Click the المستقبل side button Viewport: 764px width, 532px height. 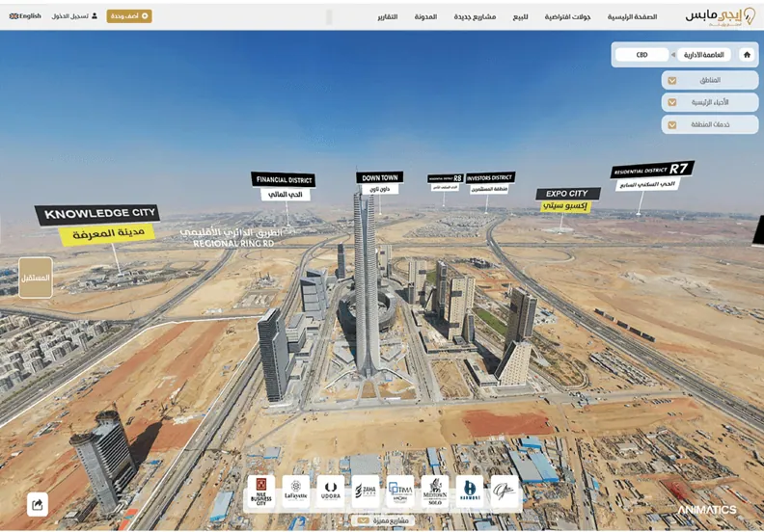coord(36,278)
